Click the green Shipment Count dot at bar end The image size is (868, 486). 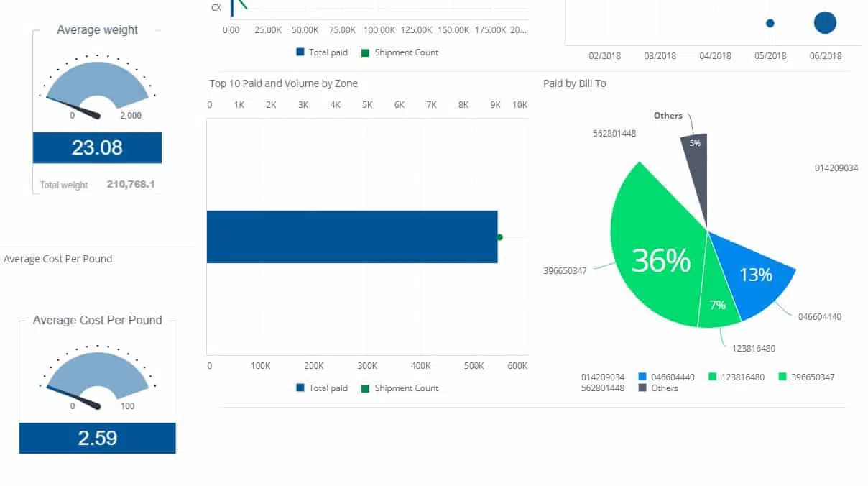[x=500, y=237]
